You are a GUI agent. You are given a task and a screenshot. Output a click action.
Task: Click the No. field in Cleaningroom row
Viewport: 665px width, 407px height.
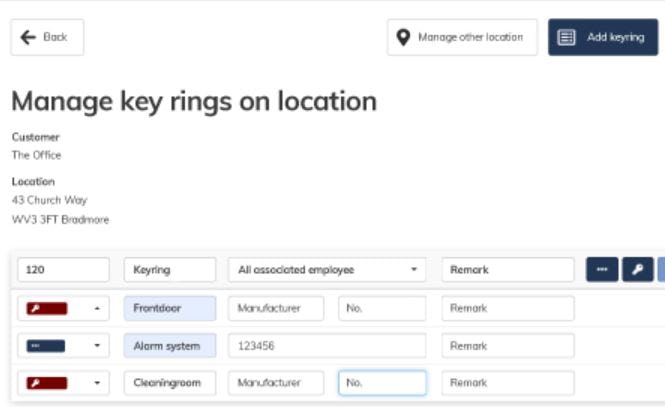[x=381, y=383]
